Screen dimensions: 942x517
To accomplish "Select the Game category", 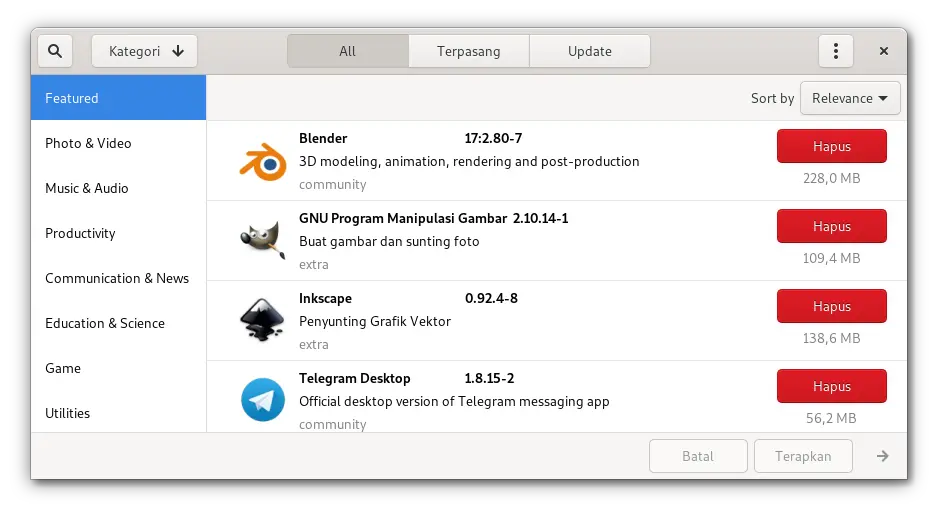I will [x=118, y=368].
